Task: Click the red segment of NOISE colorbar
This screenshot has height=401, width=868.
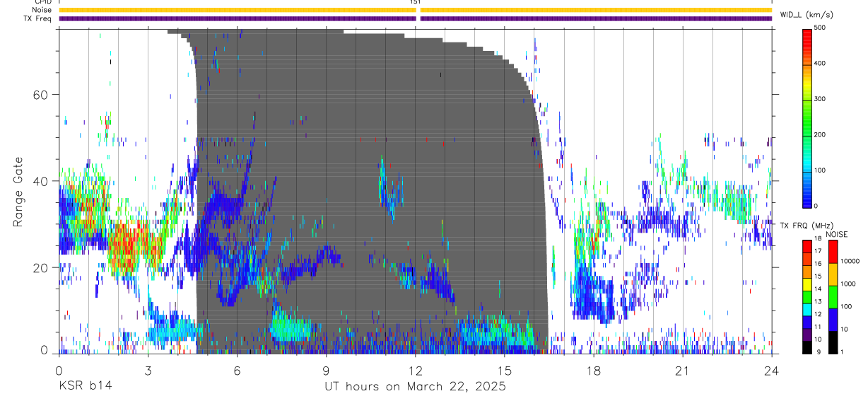Action: [x=833, y=252]
